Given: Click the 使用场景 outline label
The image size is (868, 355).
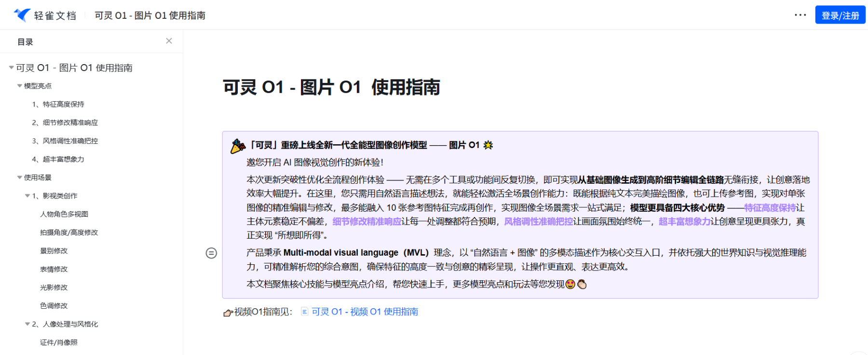Looking at the screenshot, I should pos(38,177).
